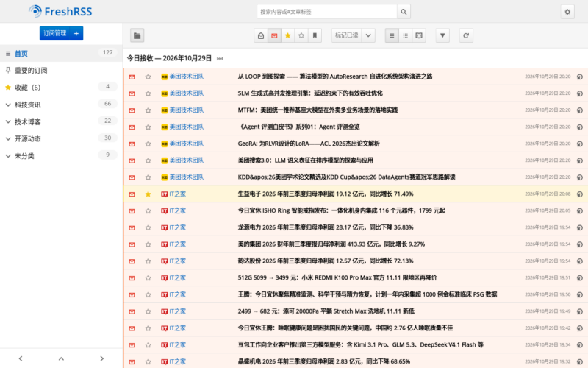The height and width of the screenshot is (368, 588).
Task: Click the 标记已读 button
Action: pos(346,35)
